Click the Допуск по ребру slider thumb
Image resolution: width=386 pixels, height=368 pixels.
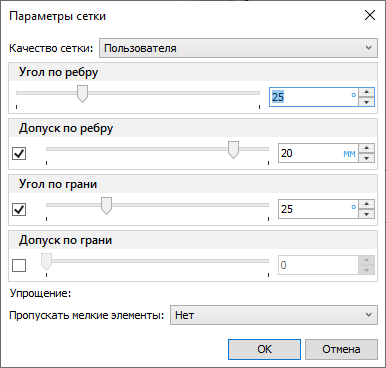coord(233,150)
